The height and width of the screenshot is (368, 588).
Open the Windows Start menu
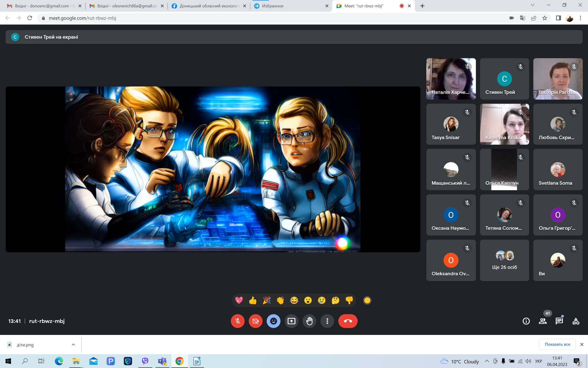pyautogui.click(x=8, y=361)
